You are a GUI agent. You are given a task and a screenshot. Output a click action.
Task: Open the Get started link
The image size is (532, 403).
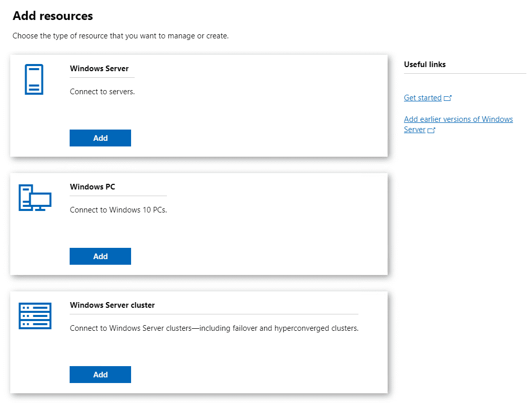coord(422,98)
